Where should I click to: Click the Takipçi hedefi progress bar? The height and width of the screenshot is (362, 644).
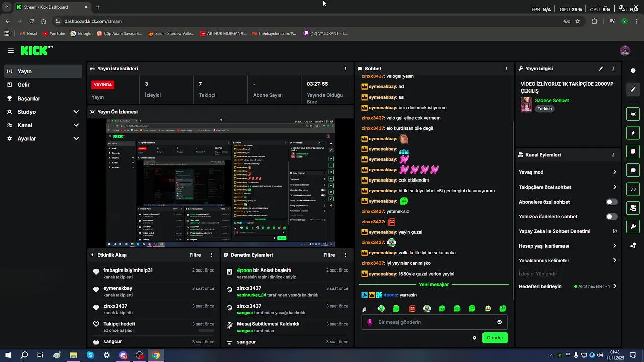[206, 331]
